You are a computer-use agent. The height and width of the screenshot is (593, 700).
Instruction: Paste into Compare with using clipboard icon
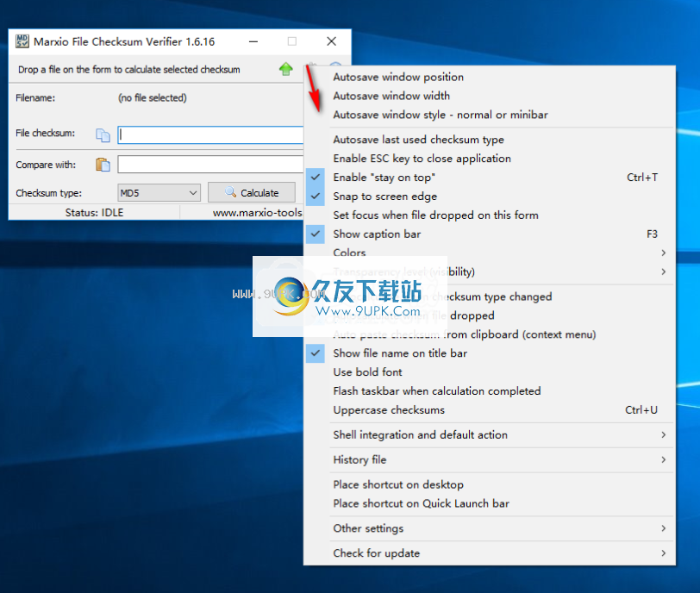pos(103,165)
